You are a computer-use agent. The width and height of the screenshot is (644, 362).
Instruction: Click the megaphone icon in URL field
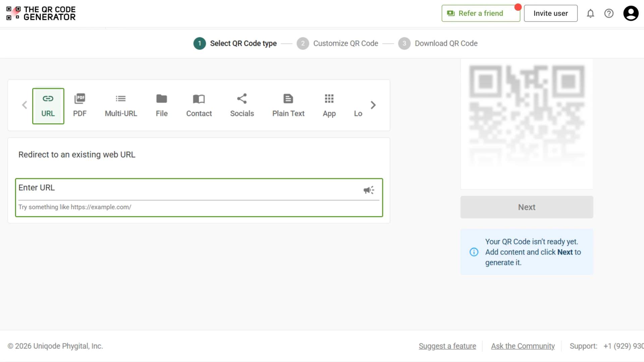369,190
